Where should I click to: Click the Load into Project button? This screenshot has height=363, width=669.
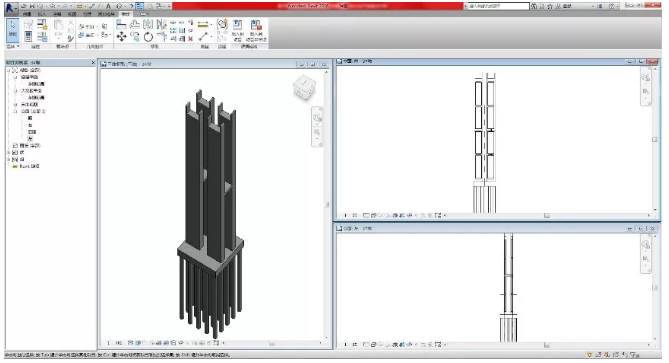pyautogui.click(x=238, y=30)
